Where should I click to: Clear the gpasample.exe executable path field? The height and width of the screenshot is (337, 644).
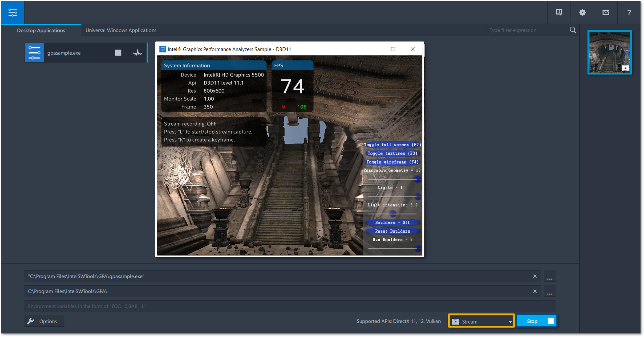click(534, 276)
